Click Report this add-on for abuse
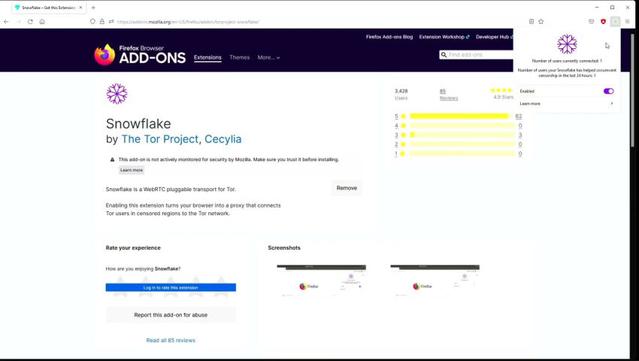The height and width of the screenshot is (361, 639). [171, 315]
